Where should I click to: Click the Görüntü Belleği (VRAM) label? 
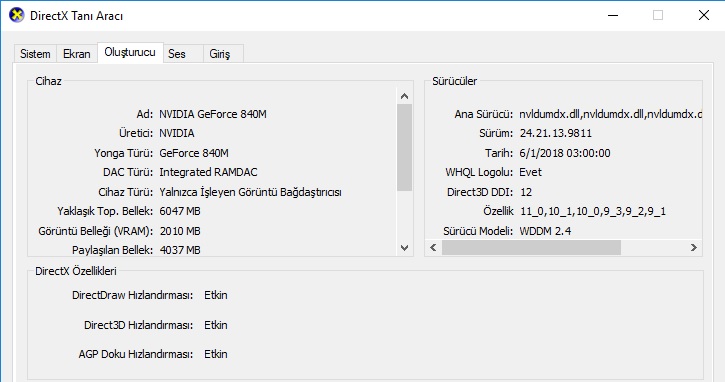click(x=95, y=231)
